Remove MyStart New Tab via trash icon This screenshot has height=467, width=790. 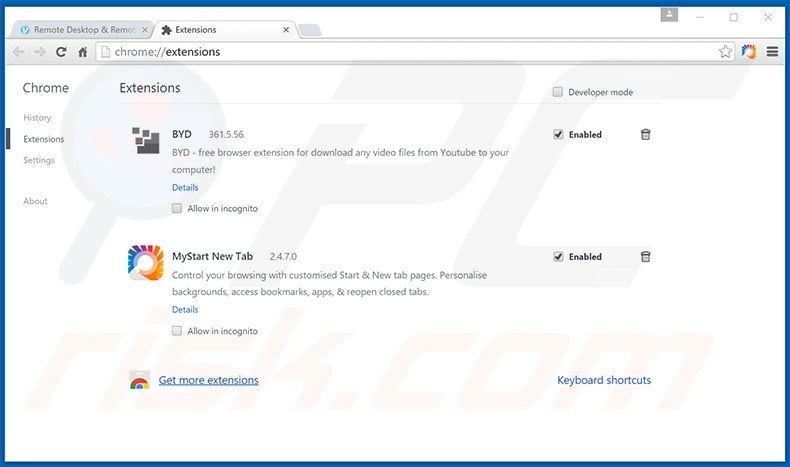click(x=645, y=257)
